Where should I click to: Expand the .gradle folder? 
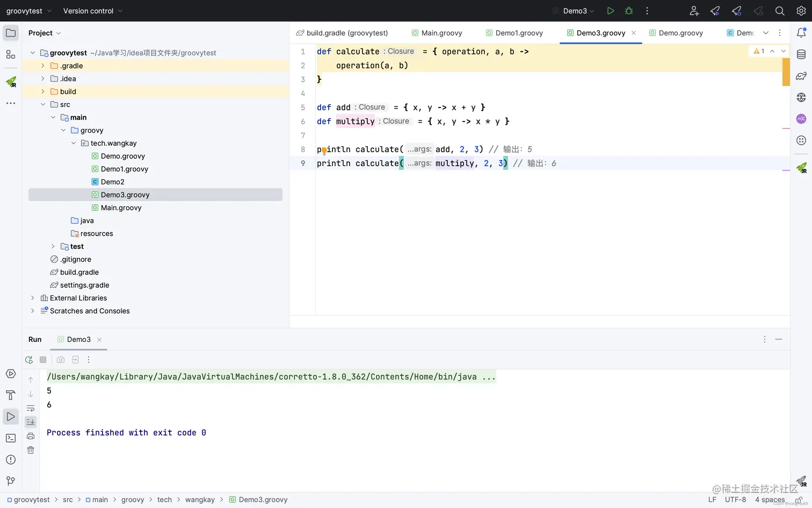[43, 66]
